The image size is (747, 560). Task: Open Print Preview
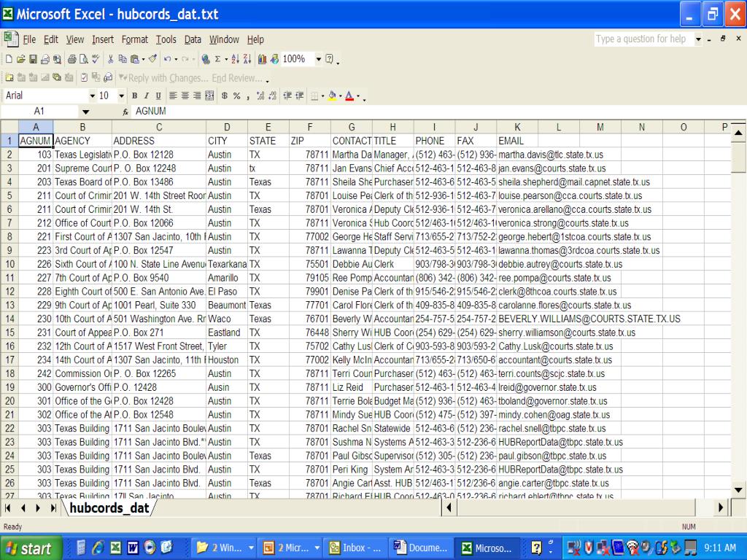pyautogui.click(x=83, y=59)
